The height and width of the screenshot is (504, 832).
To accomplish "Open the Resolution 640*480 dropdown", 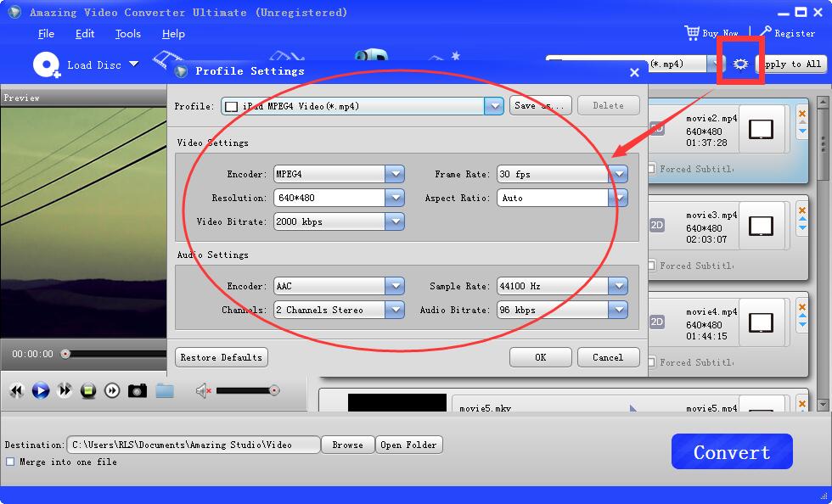I will (x=395, y=198).
